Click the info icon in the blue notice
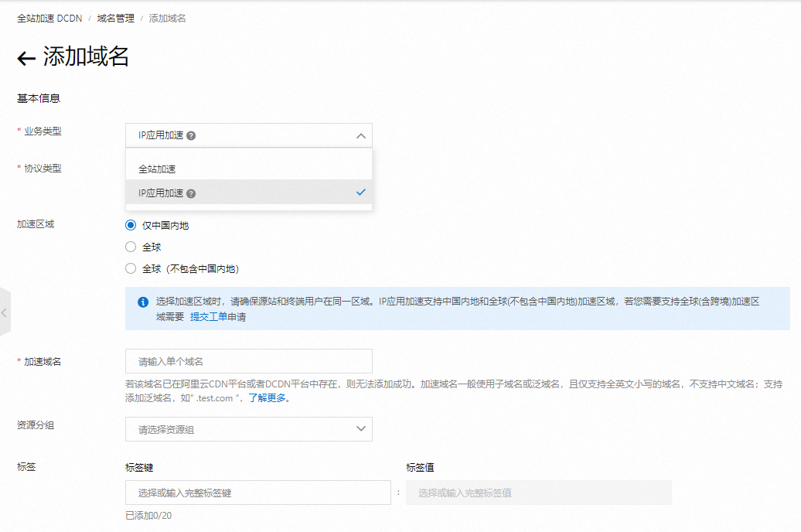The height and width of the screenshot is (532, 801). (x=143, y=302)
